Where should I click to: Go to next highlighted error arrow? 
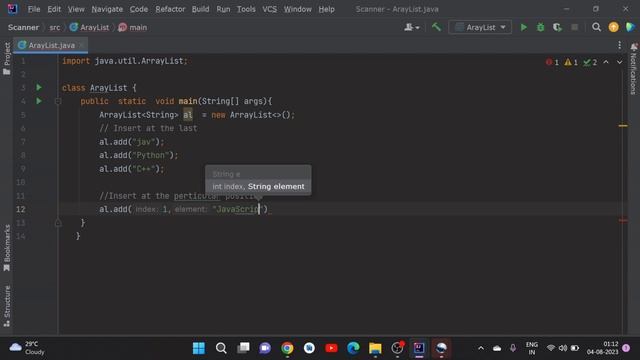point(620,62)
